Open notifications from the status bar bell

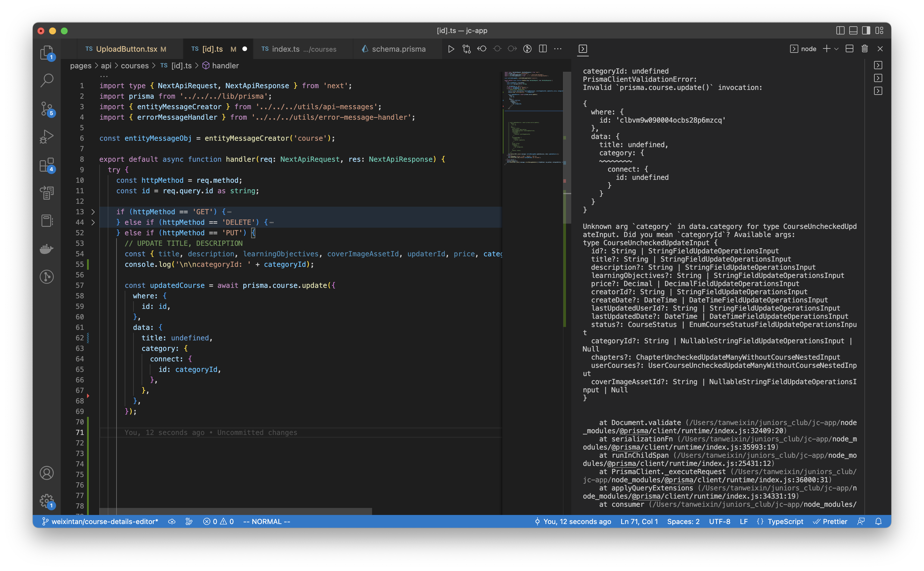[x=878, y=521]
